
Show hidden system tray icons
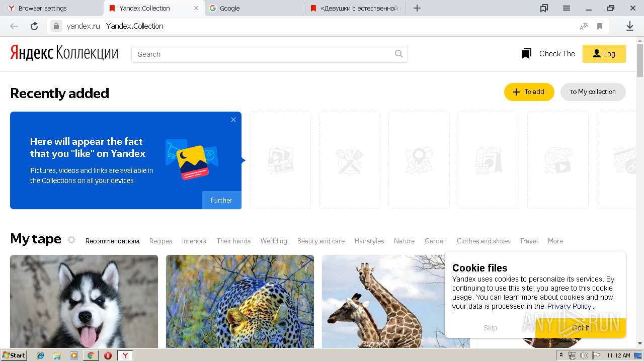point(561,355)
